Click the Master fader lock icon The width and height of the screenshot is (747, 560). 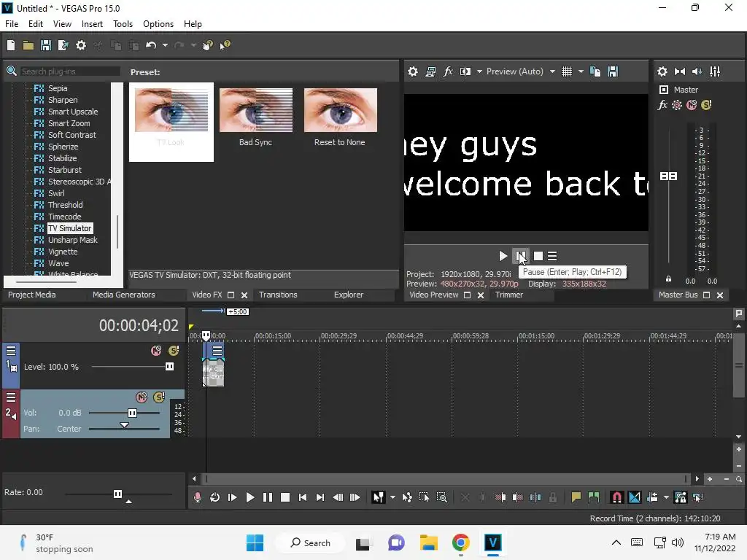pos(668,279)
